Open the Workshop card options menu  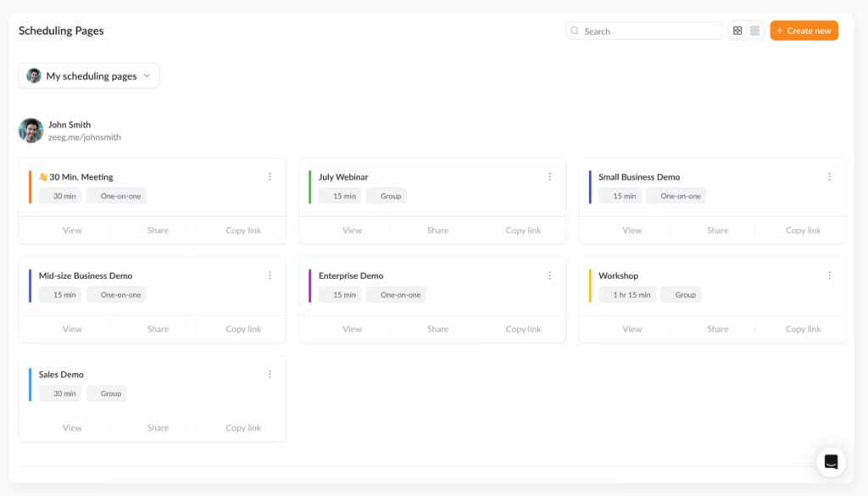[829, 275]
